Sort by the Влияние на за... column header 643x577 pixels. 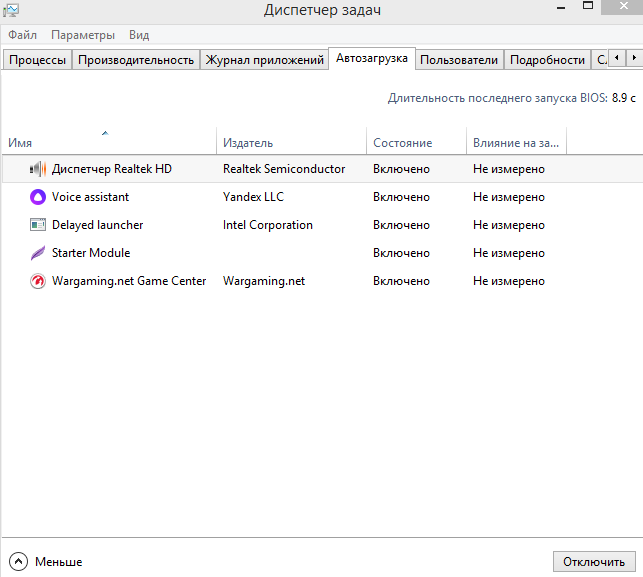[x=516, y=142]
